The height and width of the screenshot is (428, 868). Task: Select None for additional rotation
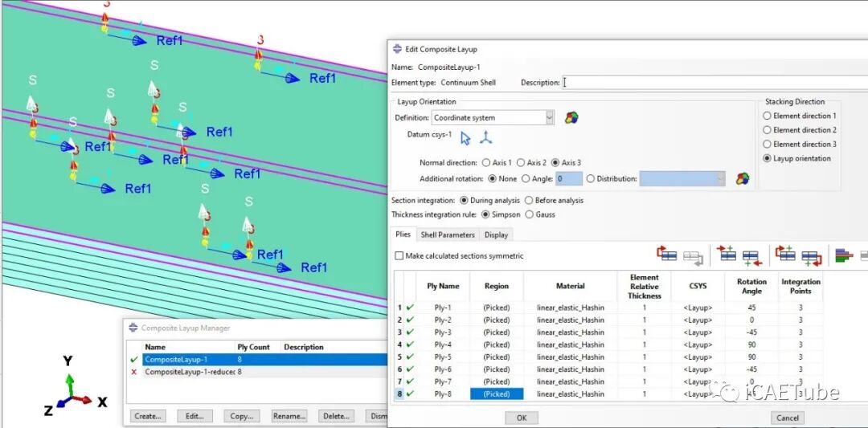[x=493, y=178]
